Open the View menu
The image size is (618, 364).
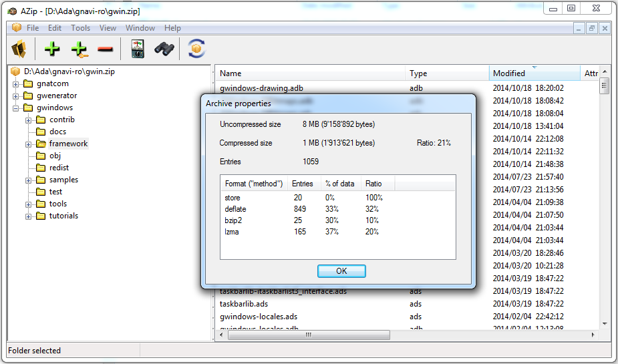[108, 28]
